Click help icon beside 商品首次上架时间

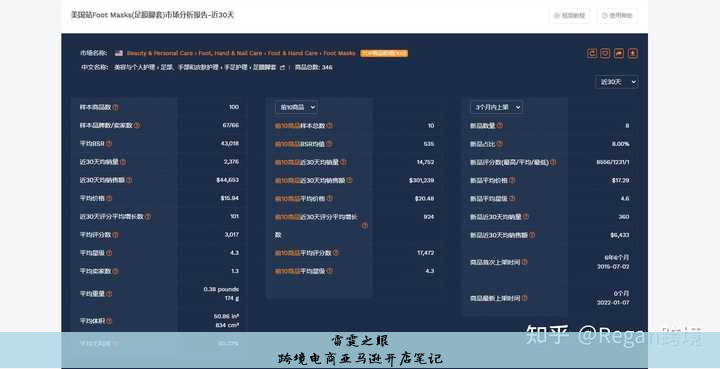pyautogui.click(x=524, y=262)
